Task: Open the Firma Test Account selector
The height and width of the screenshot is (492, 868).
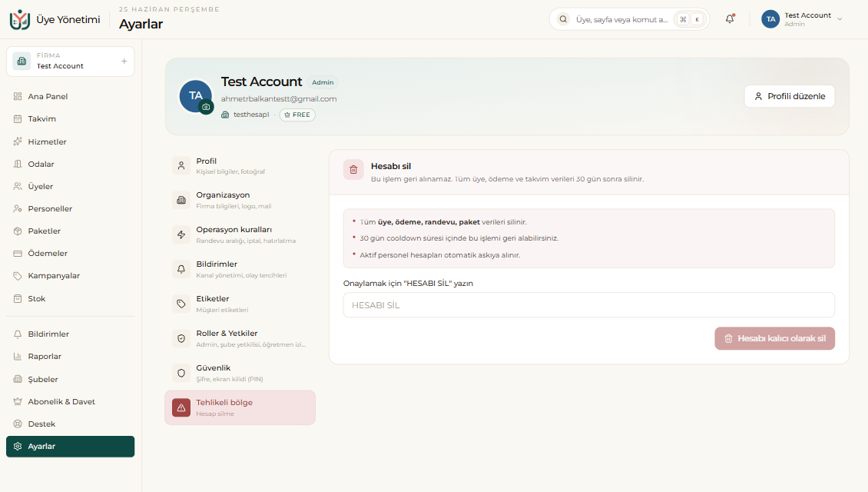Action: [x=71, y=61]
